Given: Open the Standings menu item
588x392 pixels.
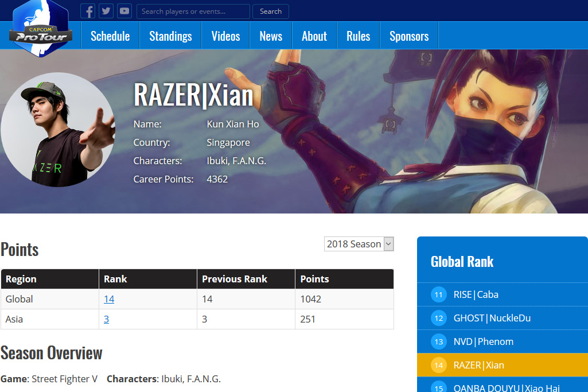Looking at the screenshot, I should [x=170, y=36].
